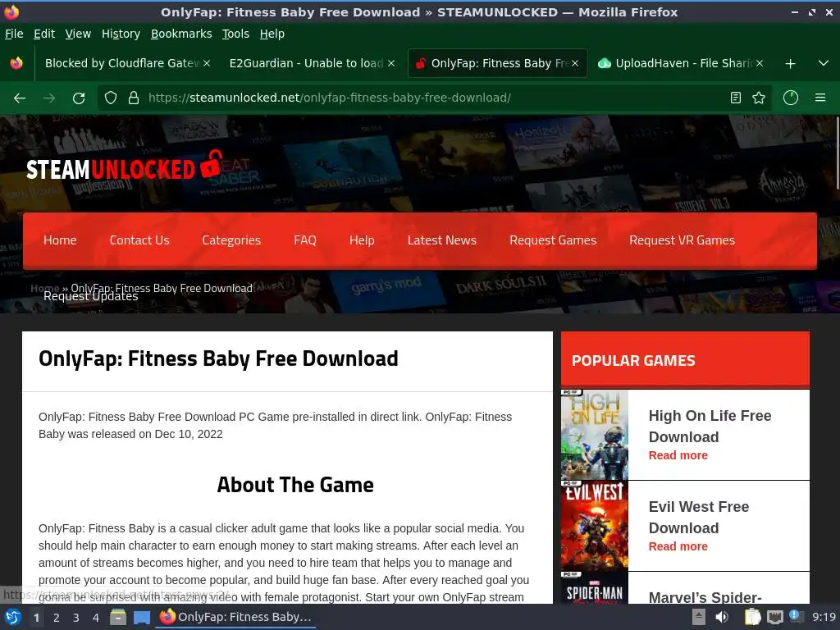840x630 pixels.
Task: Open Categories in site navigation
Action: pyautogui.click(x=231, y=240)
